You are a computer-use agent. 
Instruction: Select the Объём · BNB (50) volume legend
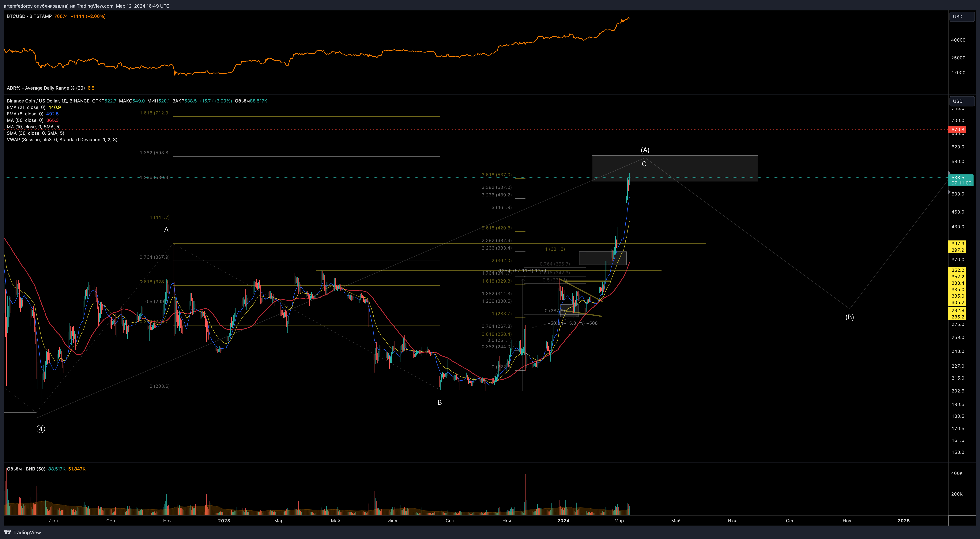coord(46,469)
